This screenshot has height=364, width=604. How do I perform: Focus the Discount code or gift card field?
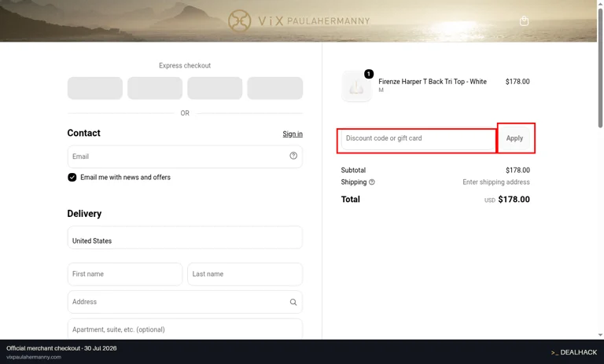pos(418,138)
